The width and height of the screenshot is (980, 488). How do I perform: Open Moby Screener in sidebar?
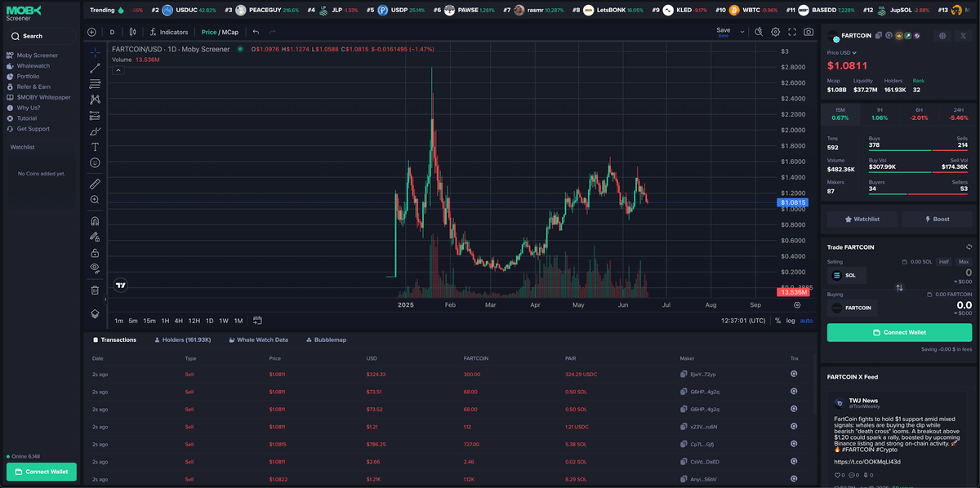tap(32, 55)
